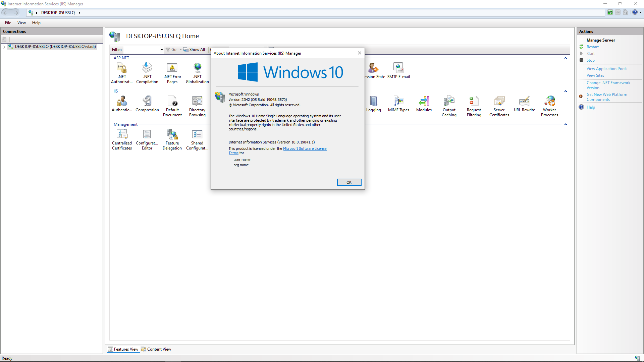Open the Compression feature
644x362 pixels.
click(147, 104)
